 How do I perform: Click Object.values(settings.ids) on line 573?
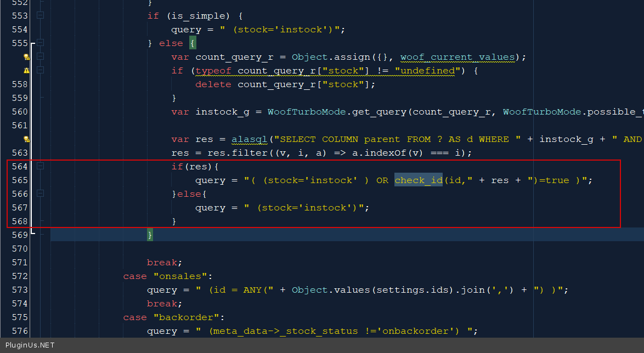coord(373,290)
